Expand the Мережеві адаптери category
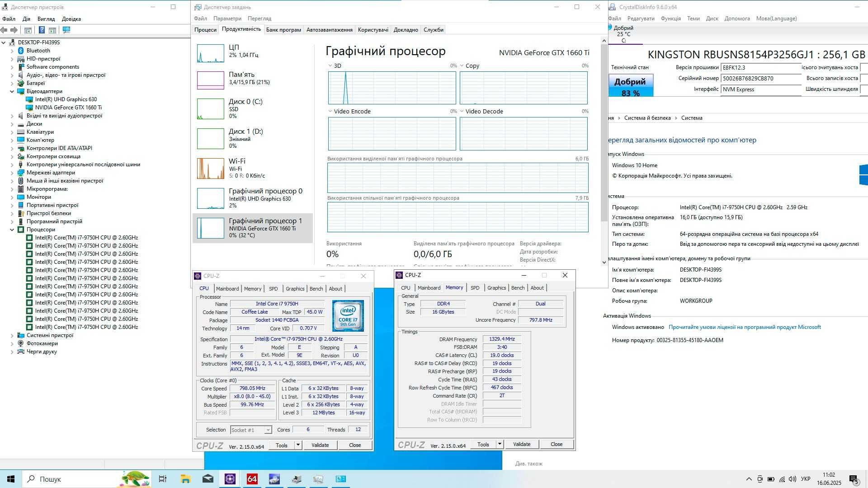Image resolution: width=868 pixels, height=488 pixels. (12, 173)
